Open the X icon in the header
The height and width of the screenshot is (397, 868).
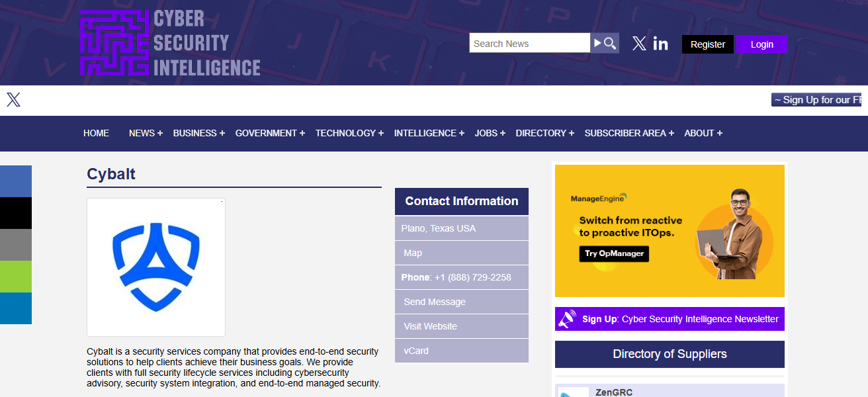639,44
